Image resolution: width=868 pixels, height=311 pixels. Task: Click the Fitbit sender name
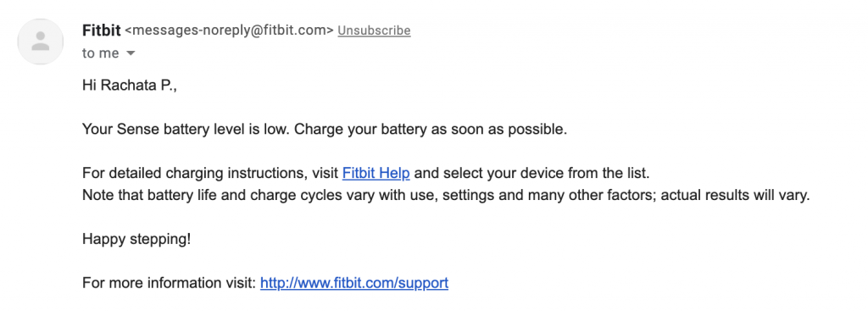pos(102,31)
